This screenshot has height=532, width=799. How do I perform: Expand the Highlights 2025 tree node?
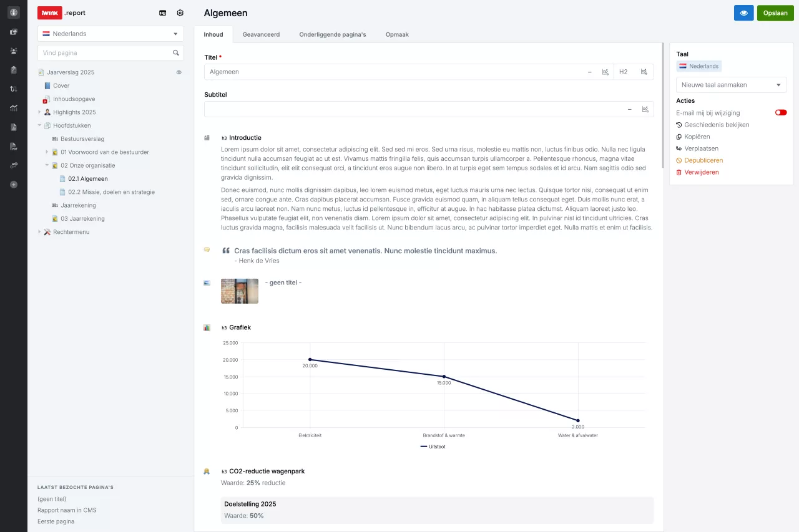tap(39, 112)
